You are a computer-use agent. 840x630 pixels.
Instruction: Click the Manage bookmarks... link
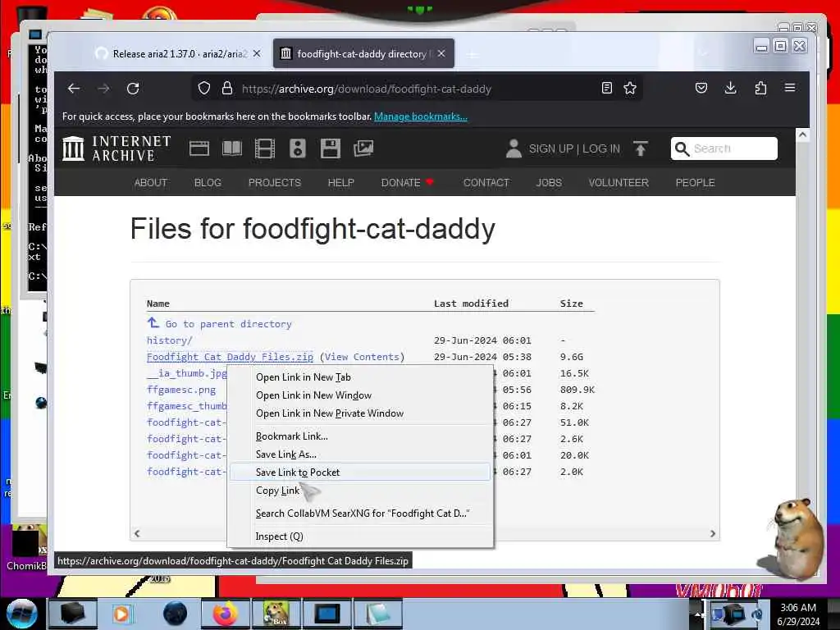point(421,116)
